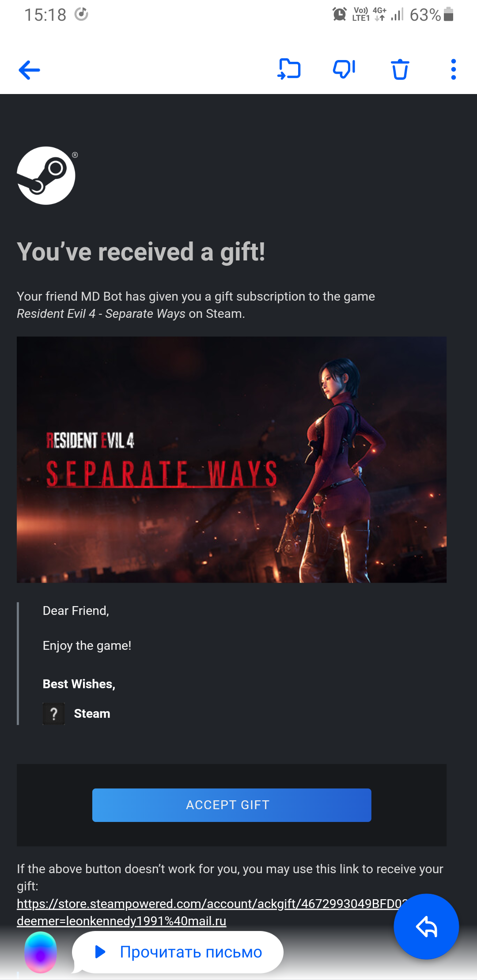Play 'Прочитать письмо' read-aloud button
The width and height of the screenshot is (477, 980).
(x=178, y=952)
